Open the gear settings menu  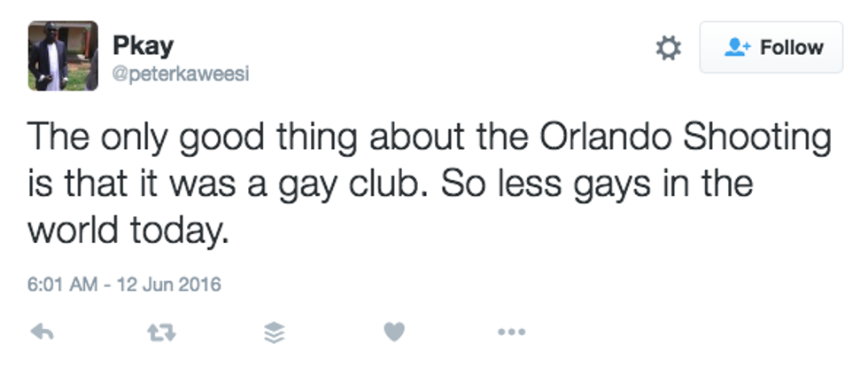point(669,48)
